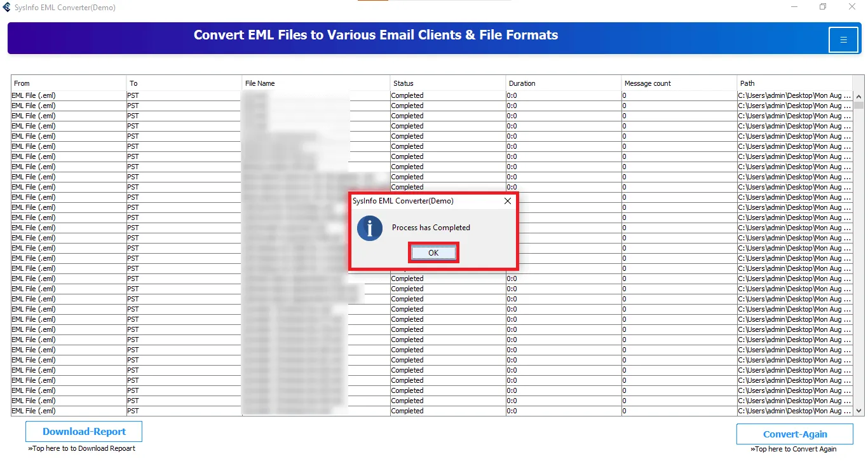The width and height of the screenshot is (868, 461).
Task: Confirm the dialog with OK
Action: point(433,252)
